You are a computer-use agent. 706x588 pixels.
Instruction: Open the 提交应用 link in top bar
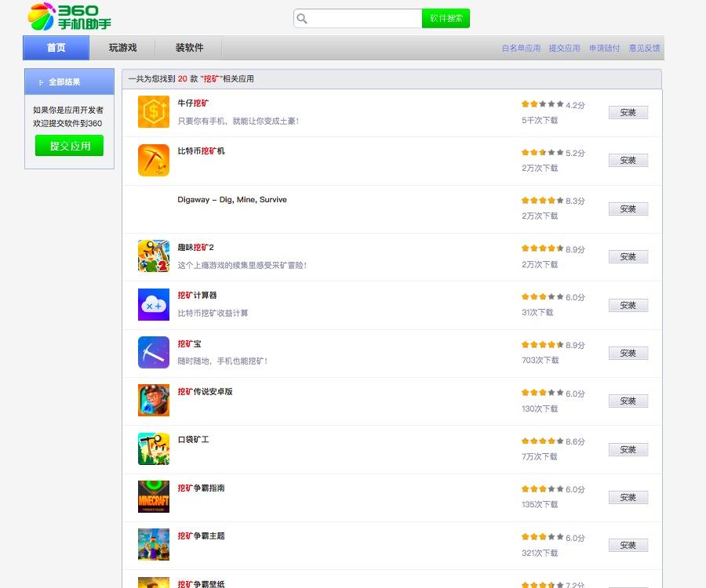click(565, 48)
